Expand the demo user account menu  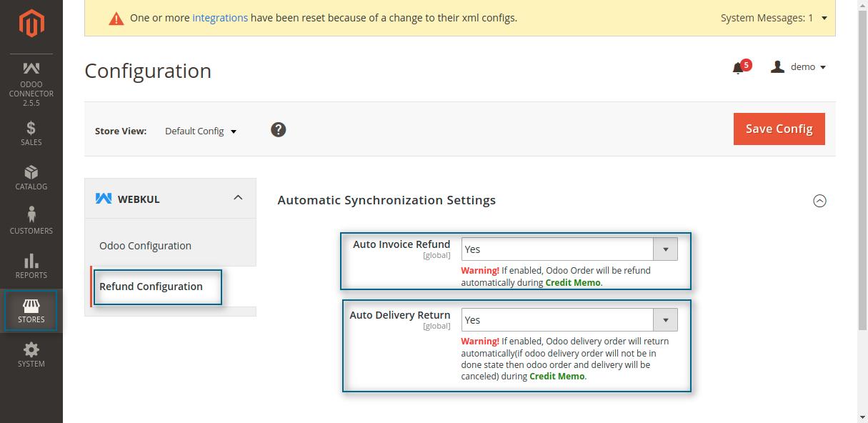click(799, 67)
